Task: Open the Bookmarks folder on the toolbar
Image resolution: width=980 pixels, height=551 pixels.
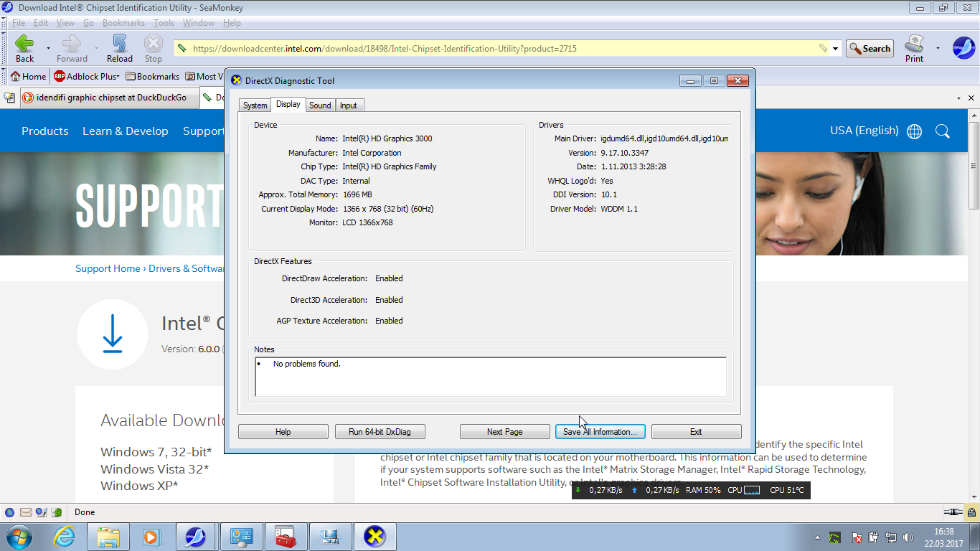Action: point(152,77)
